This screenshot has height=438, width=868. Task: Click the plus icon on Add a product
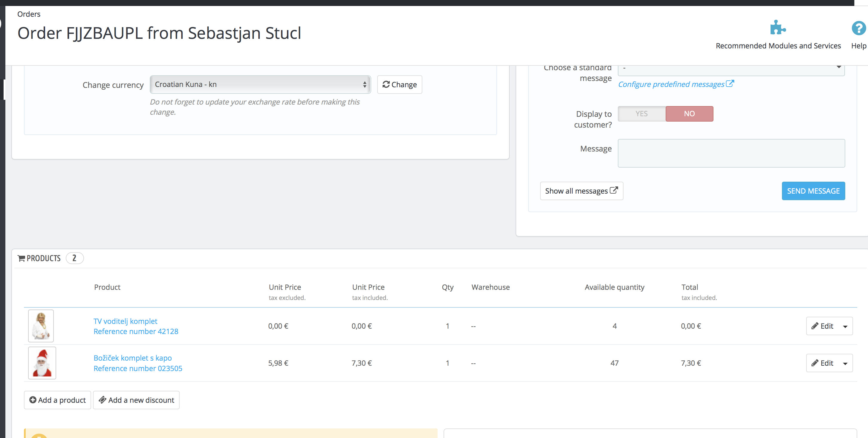click(x=33, y=400)
